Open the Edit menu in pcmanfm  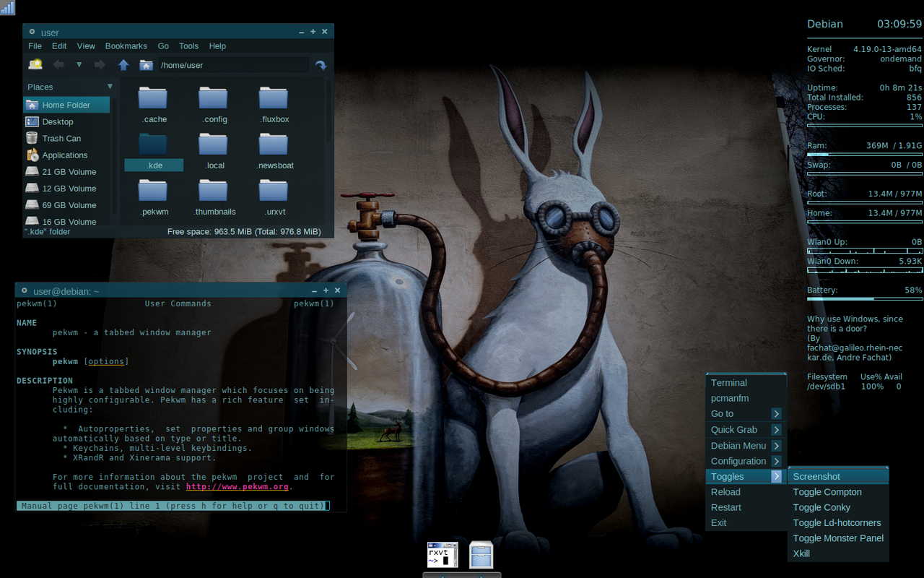[x=59, y=46]
